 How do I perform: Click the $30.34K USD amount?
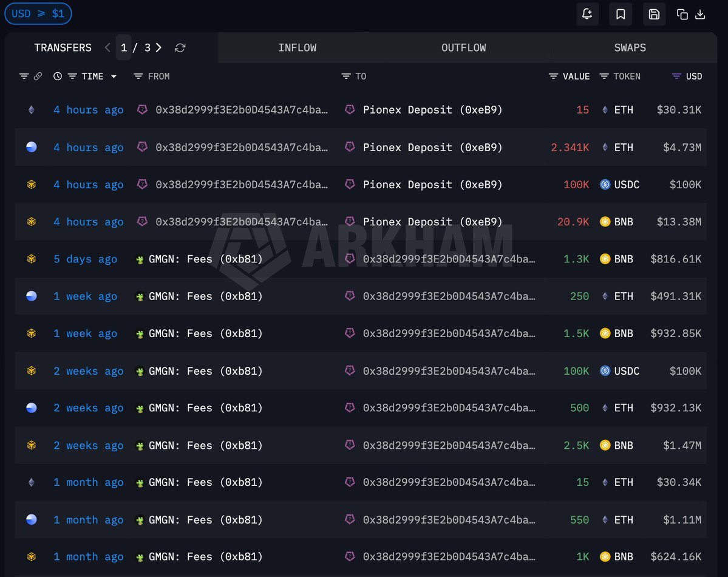[679, 482]
